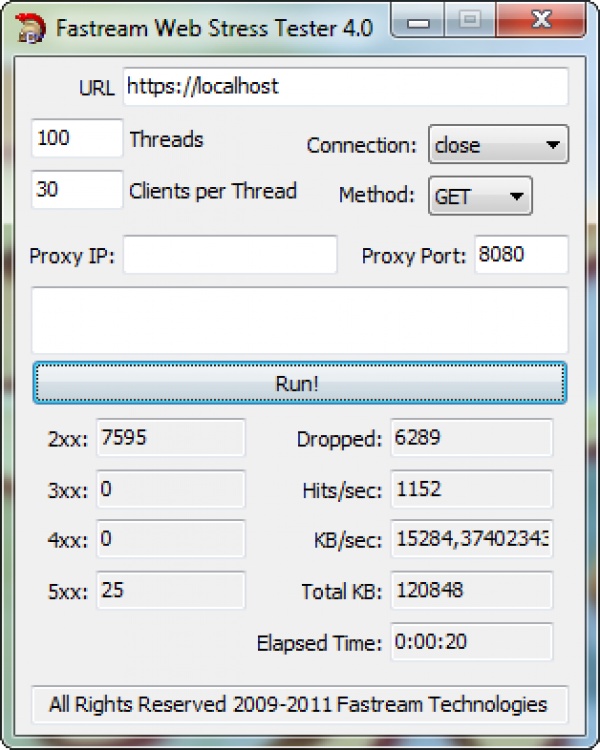Open the Method dropdown showing GET
The width and height of the screenshot is (600, 750).
click(480, 196)
